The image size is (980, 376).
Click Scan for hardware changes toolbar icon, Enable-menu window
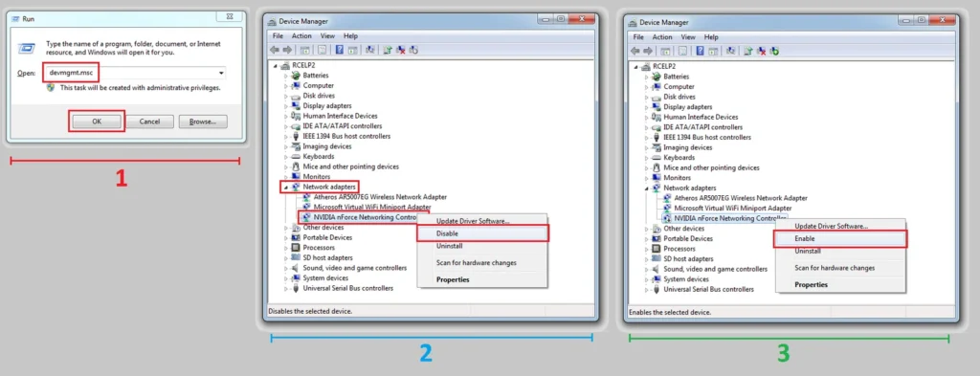point(731,51)
